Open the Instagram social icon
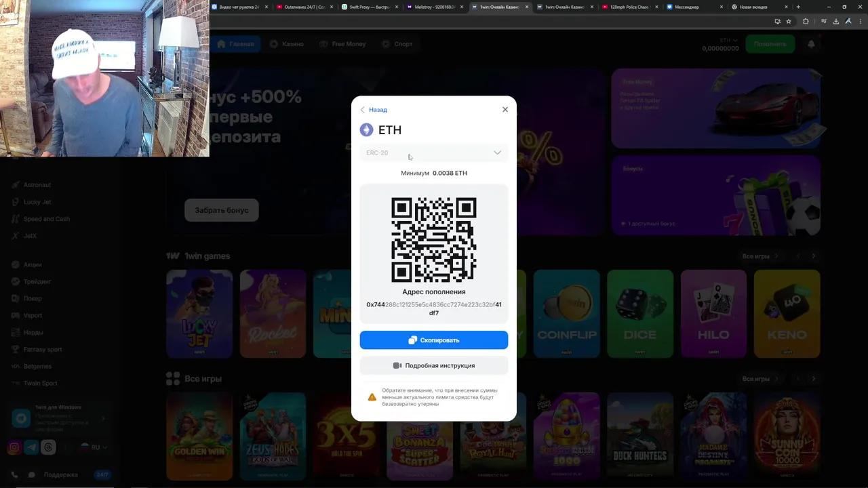 coord(14,447)
